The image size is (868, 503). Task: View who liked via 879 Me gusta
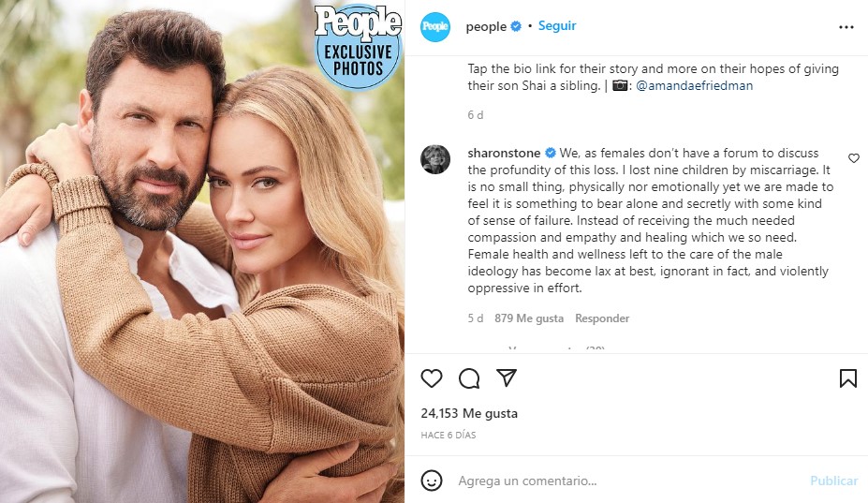click(529, 318)
